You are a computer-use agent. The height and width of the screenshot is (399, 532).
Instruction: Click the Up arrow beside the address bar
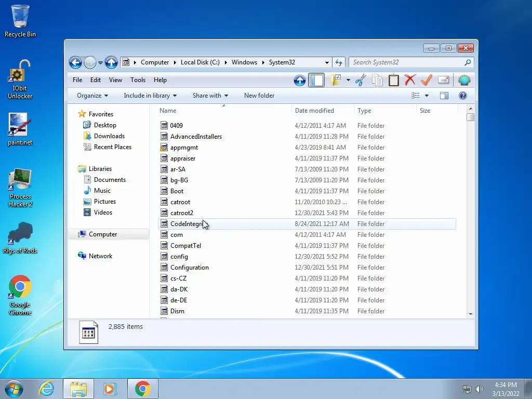111,62
